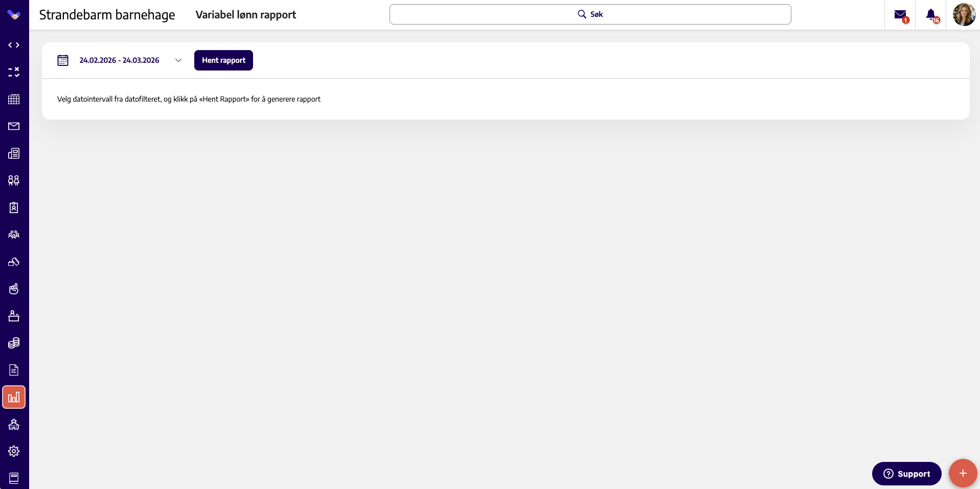This screenshot has height=489, width=980.
Task: Open the group of people icon in sidebar
Action: tap(14, 235)
